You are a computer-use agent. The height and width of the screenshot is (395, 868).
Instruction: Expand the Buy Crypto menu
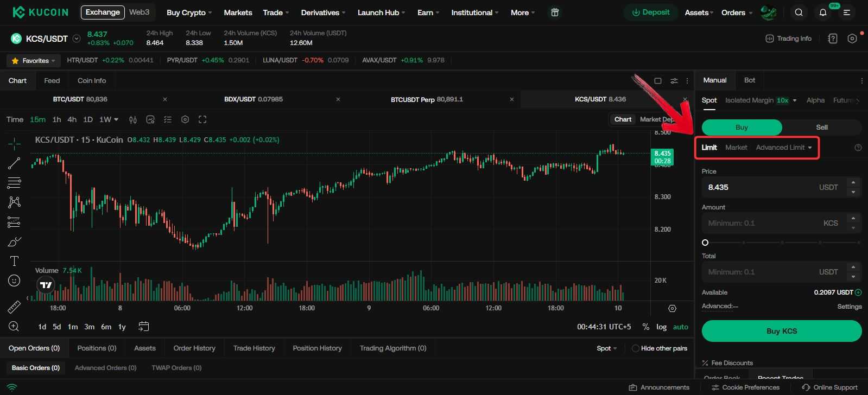click(189, 12)
